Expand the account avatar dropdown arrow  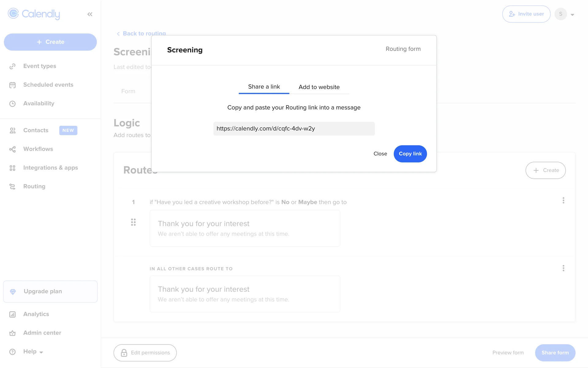pyautogui.click(x=572, y=14)
